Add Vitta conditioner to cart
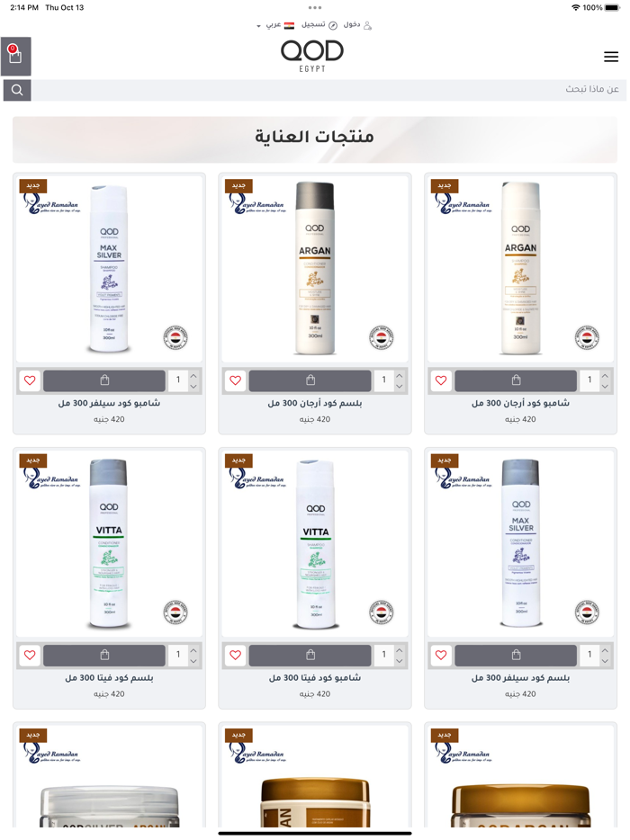630x840 pixels. tap(104, 655)
